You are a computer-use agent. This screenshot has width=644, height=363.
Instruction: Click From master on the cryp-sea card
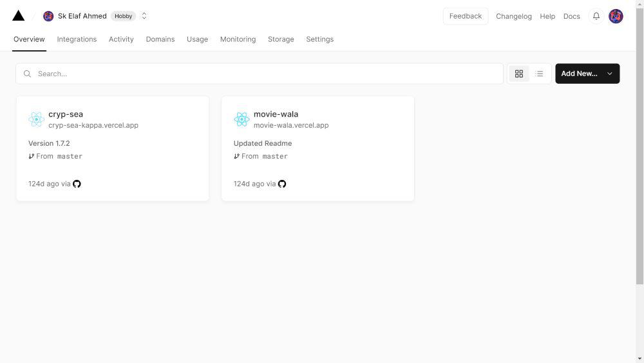click(x=59, y=156)
